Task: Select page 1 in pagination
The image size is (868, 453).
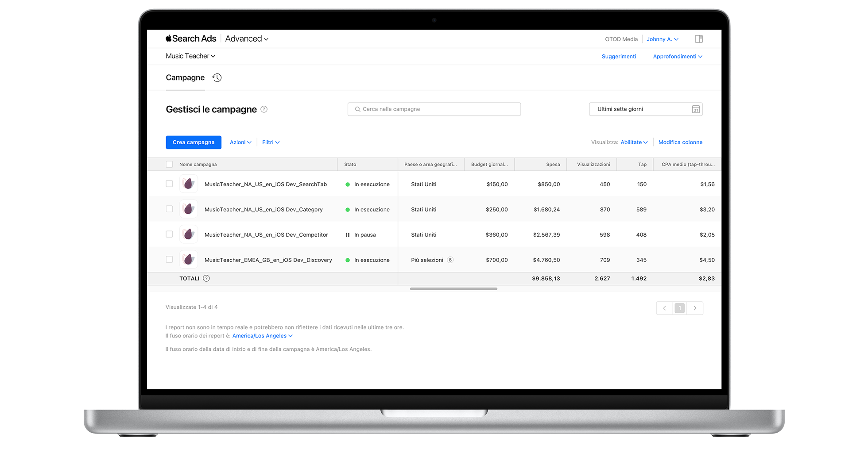Action: (680, 308)
